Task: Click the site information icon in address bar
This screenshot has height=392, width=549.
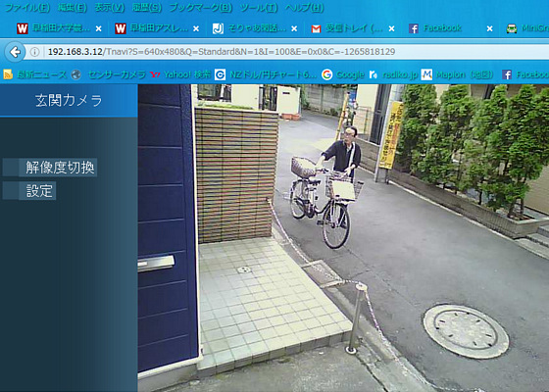Action: pyautogui.click(x=34, y=52)
